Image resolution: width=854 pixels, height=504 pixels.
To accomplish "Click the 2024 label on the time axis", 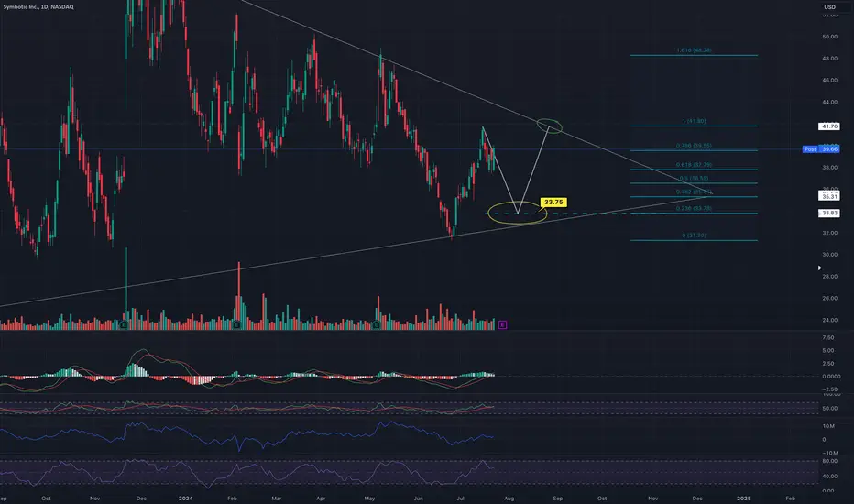I will (186, 498).
